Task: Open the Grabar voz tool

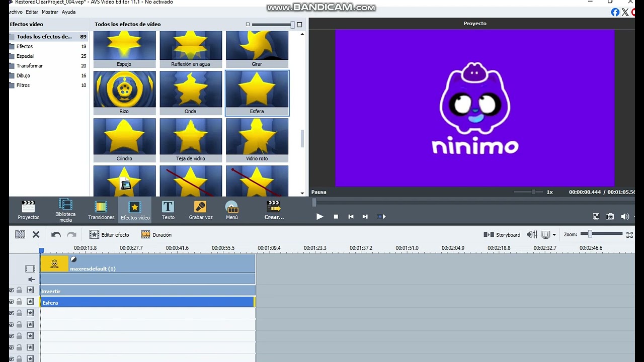Action: pyautogui.click(x=201, y=210)
